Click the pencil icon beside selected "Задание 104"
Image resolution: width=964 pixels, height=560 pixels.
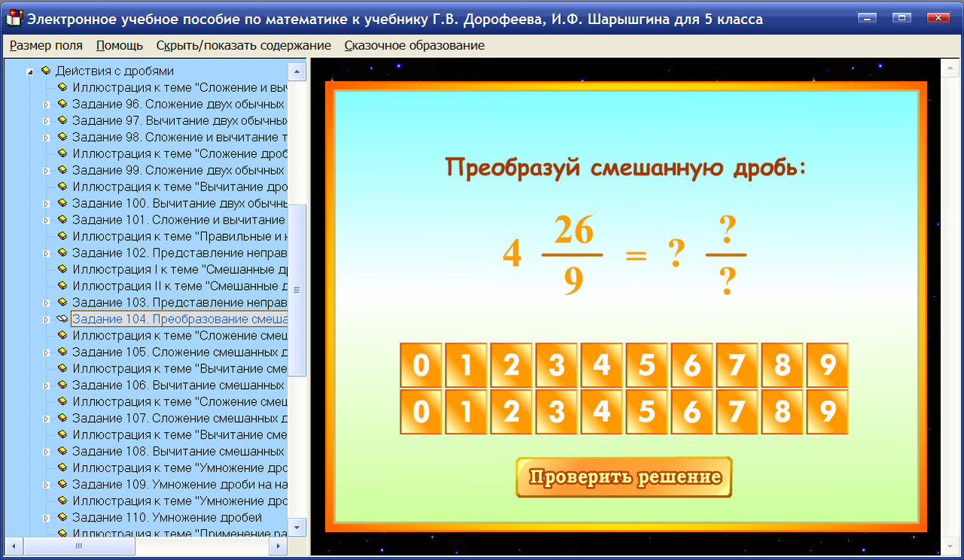61,318
